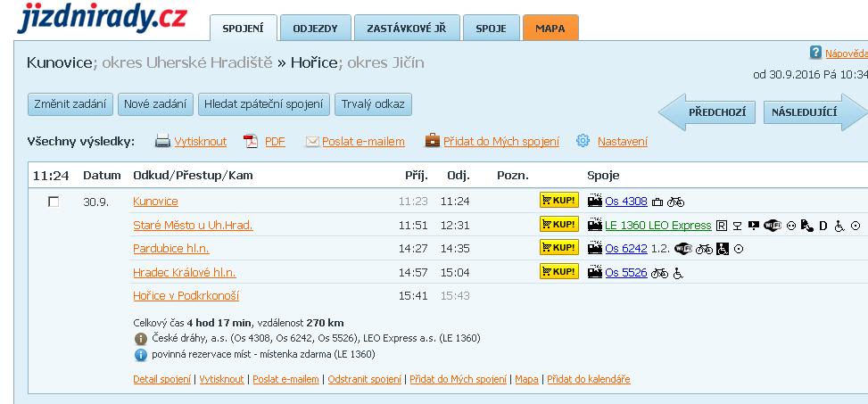868x404 pixels.
Task: Click the luggage icon on Os 4308 row
Action: [657, 202]
